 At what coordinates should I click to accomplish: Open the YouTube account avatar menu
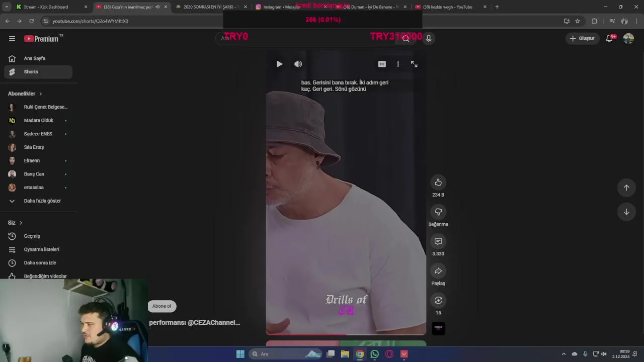[x=628, y=38]
